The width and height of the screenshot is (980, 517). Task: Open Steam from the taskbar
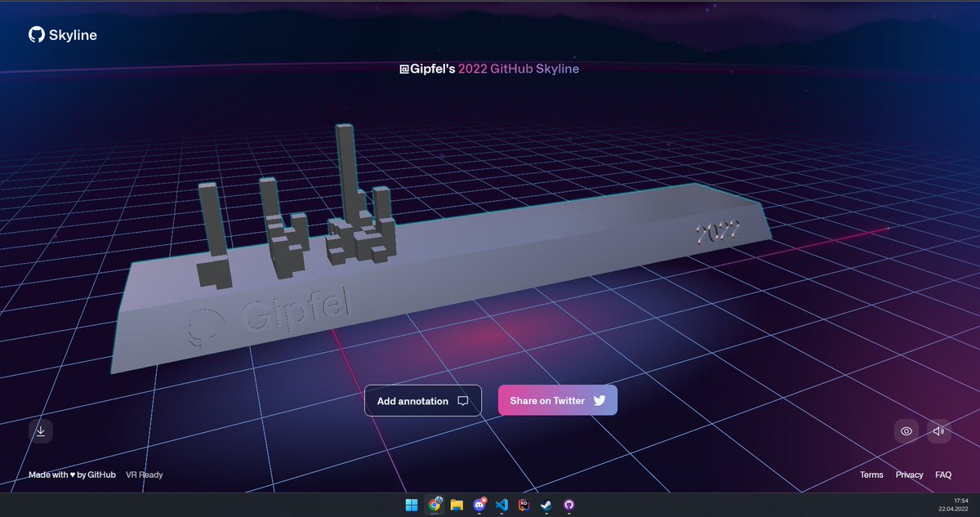click(x=546, y=505)
